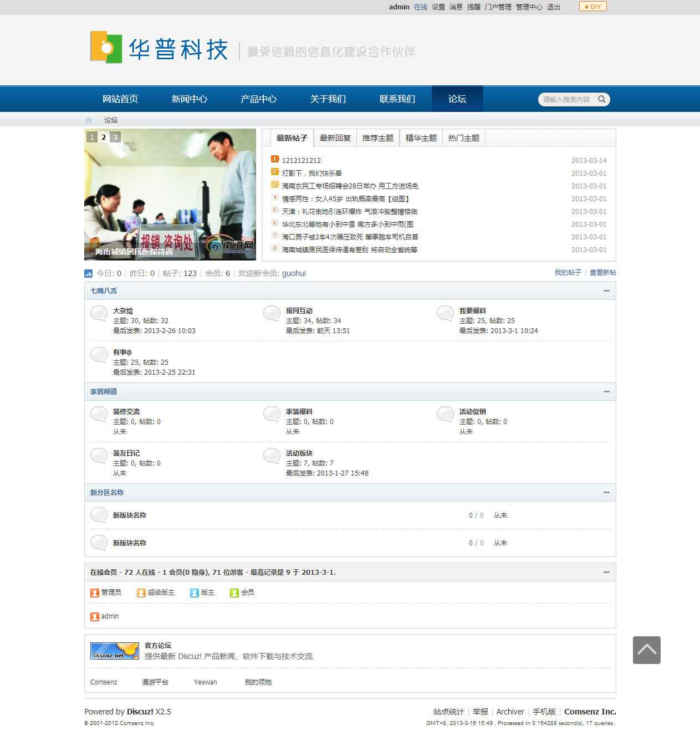Open 网站首页 in navigation bar

(120, 99)
